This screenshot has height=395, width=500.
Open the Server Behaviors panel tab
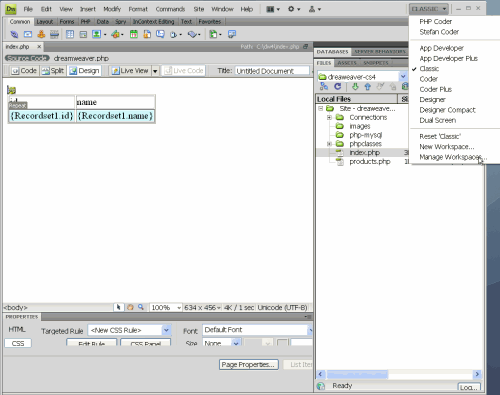pos(380,52)
